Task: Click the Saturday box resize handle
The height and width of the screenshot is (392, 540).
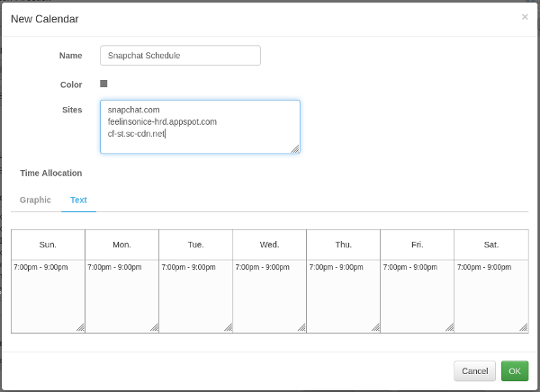Action: pos(523,328)
